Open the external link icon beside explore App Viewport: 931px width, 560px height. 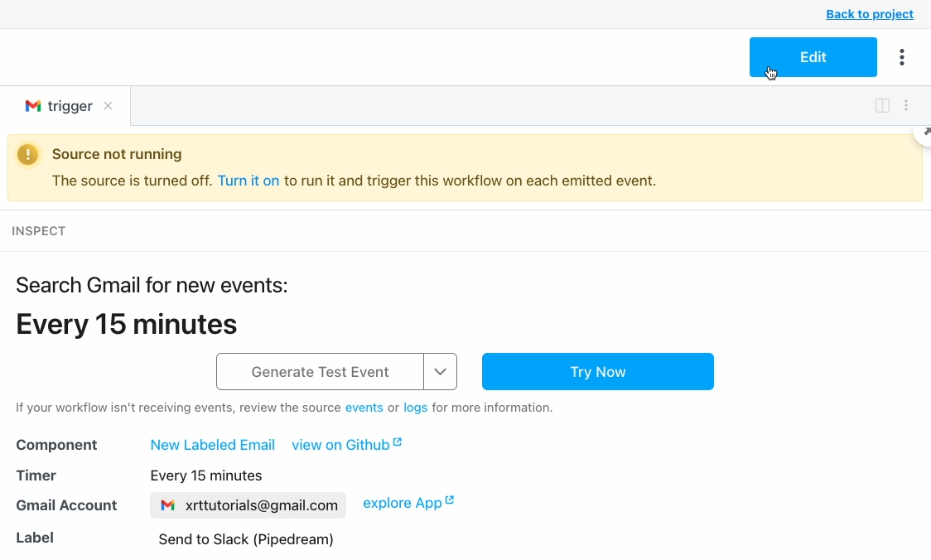450,500
